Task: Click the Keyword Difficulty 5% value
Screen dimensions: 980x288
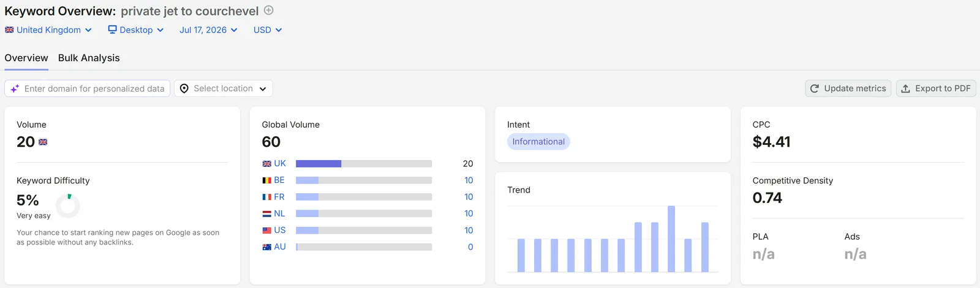Action: 28,201
